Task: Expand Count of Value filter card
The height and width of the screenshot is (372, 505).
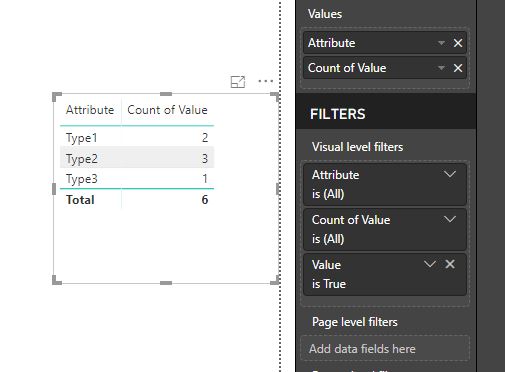Action: click(450, 219)
